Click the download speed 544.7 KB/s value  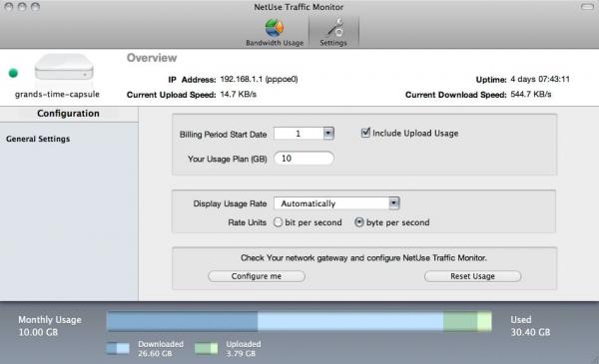[531, 95]
